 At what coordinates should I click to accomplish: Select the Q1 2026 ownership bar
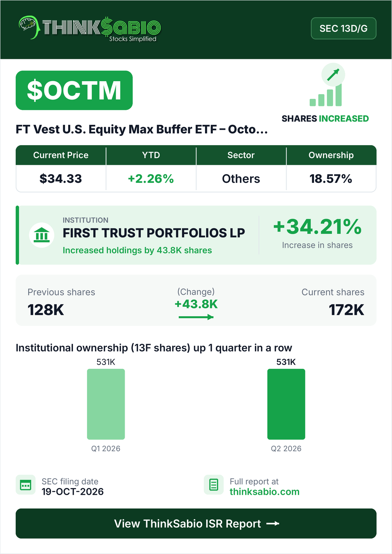click(x=106, y=404)
